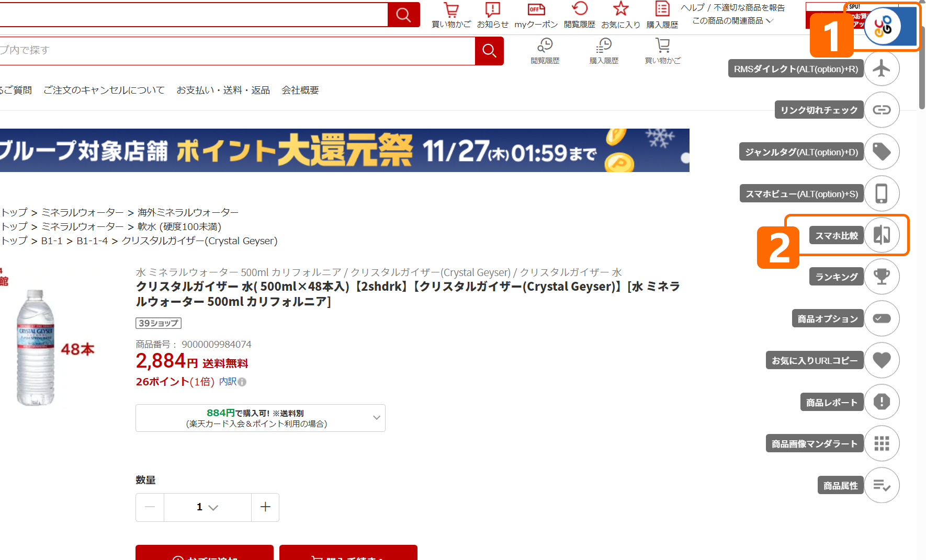The width and height of the screenshot is (926, 560).
Task: Click the shop search input field
Action: pyautogui.click(x=235, y=51)
